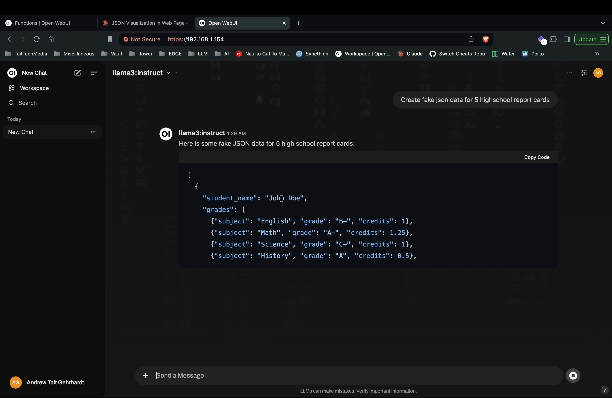Switch to the JSON Visualization Web Page tab
This screenshot has width=612, height=398.
pyautogui.click(x=145, y=23)
